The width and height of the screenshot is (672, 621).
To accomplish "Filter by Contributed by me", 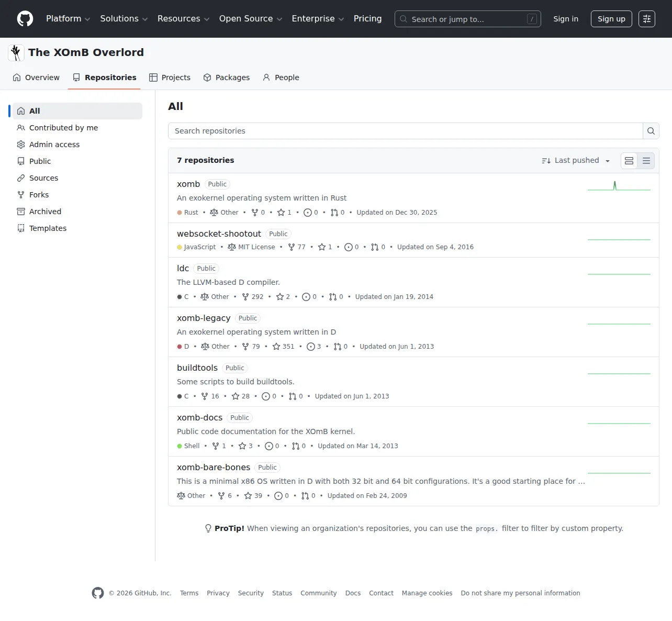I will pyautogui.click(x=77, y=128).
